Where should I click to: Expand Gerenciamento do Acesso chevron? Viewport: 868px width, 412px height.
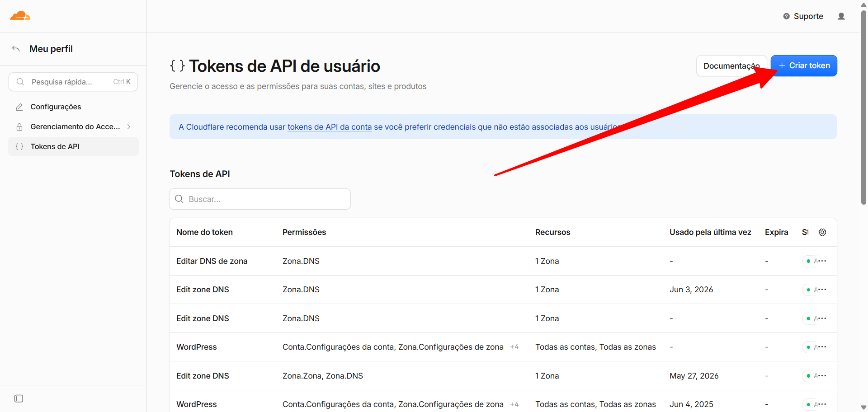pyautogui.click(x=129, y=127)
